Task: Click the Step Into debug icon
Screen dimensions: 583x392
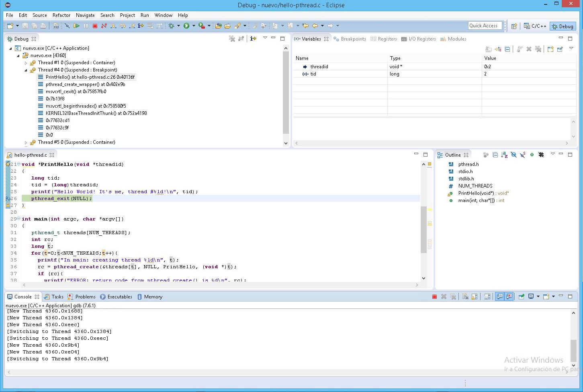Action: (x=113, y=26)
